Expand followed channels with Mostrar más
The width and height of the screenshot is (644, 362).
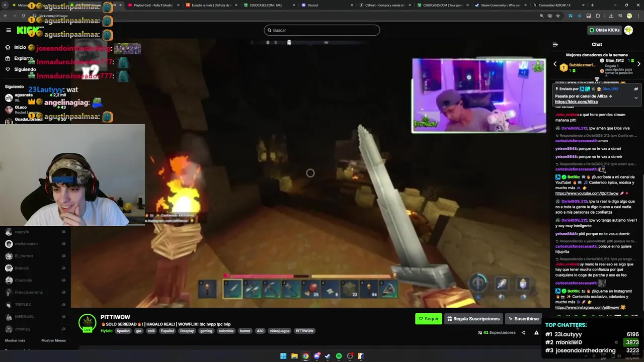click(15, 340)
